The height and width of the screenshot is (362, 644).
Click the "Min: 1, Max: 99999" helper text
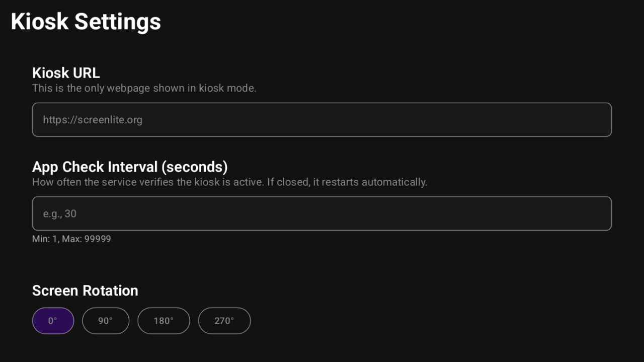pyautogui.click(x=71, y=239)
